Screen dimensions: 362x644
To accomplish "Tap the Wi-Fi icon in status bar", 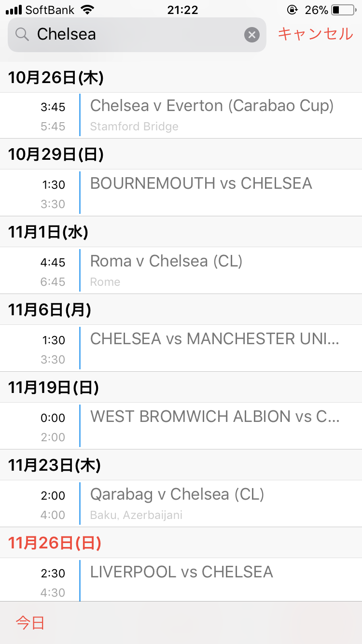I will [87, 10].
